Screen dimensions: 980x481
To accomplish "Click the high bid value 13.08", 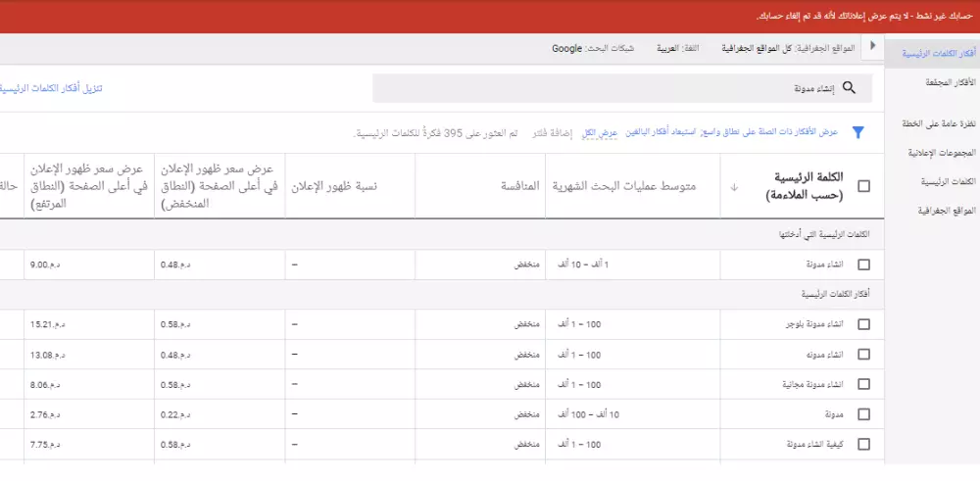I will click(47, 355).
